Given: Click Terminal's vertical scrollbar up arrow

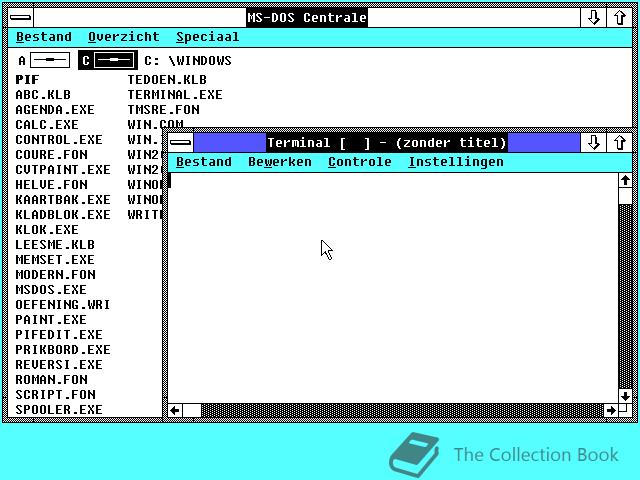Looking at the screenshot, I should coord(625,180).
